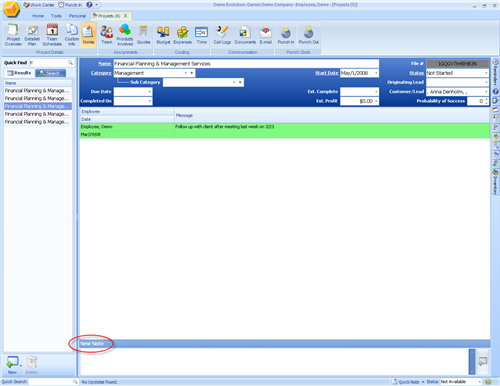Click the Quick Find input field
500x386 pixels.
pos(51,63)
